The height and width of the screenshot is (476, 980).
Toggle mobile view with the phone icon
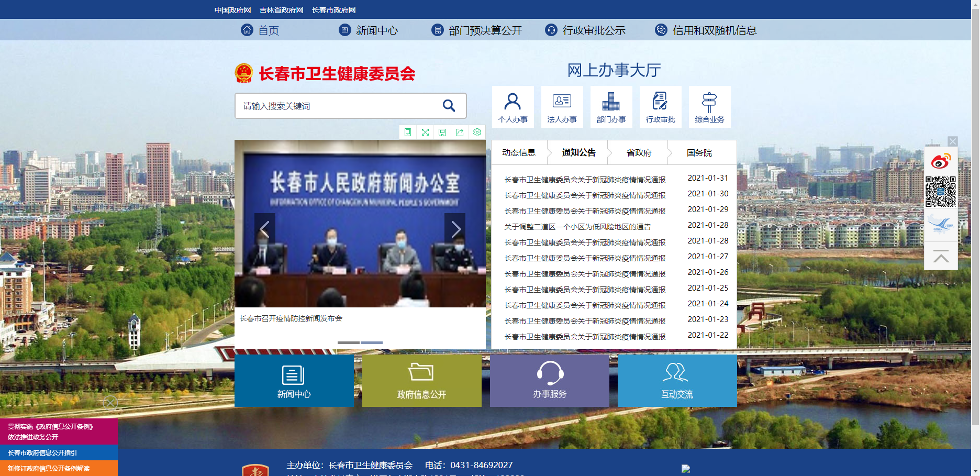pos(408,132)
